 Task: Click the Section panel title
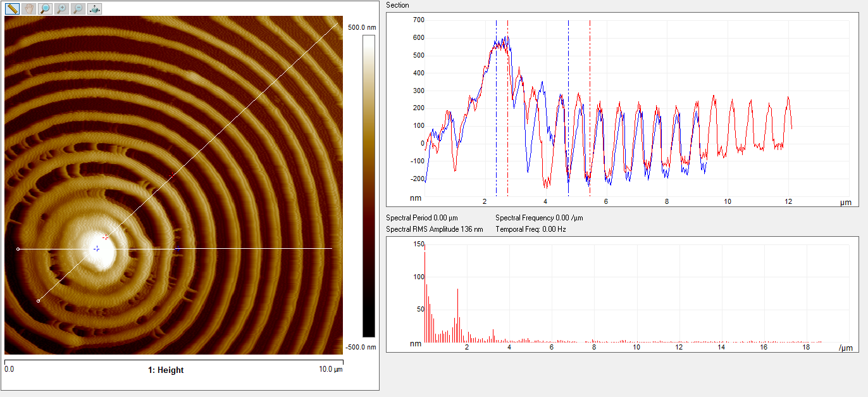(x=397, y=5)
